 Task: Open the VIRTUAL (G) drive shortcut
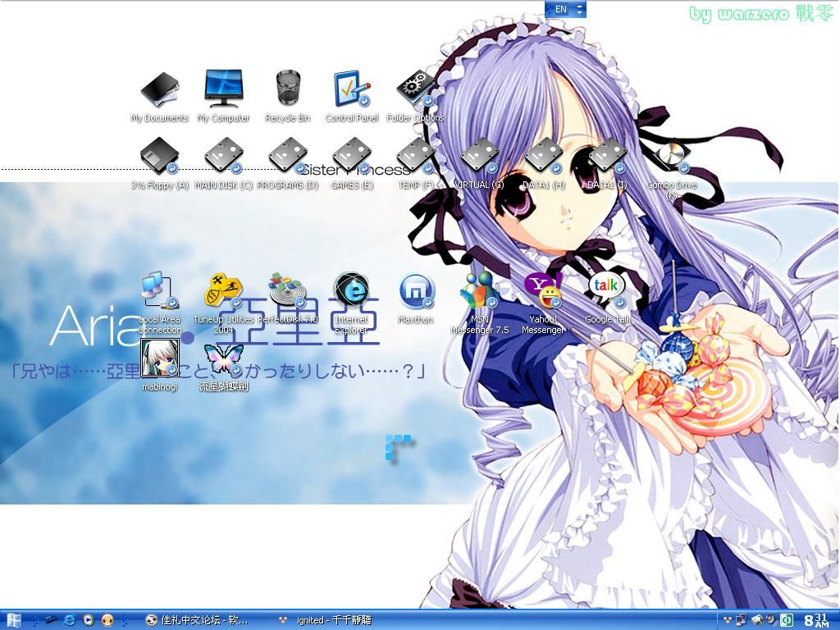[479, 164]
